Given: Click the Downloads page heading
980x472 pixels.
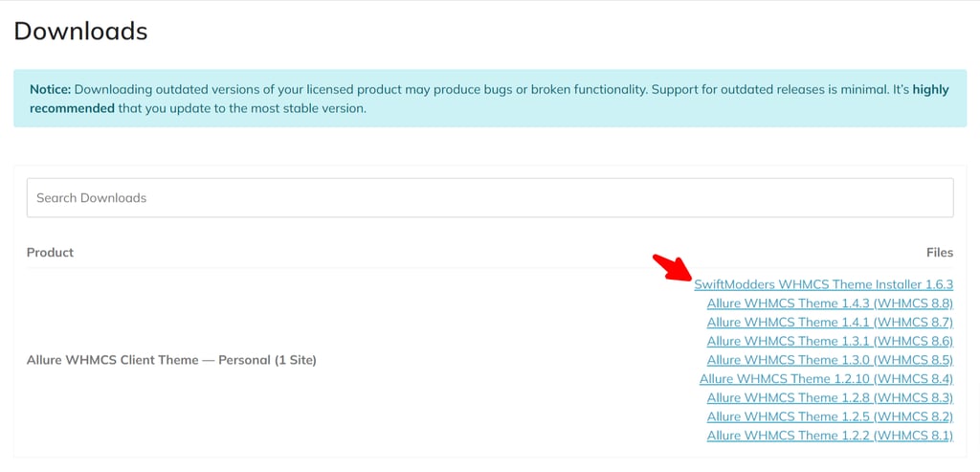Looking at the screenshot, I should point(80,32).
